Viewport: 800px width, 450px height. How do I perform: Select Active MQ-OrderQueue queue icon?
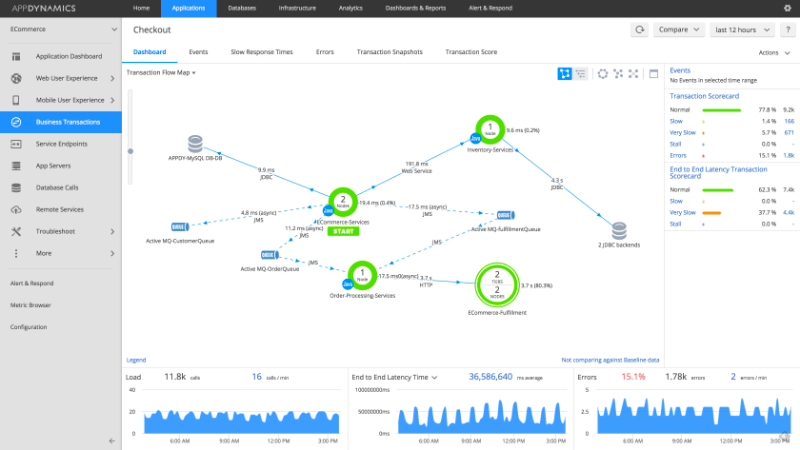(x=270, y=255)
